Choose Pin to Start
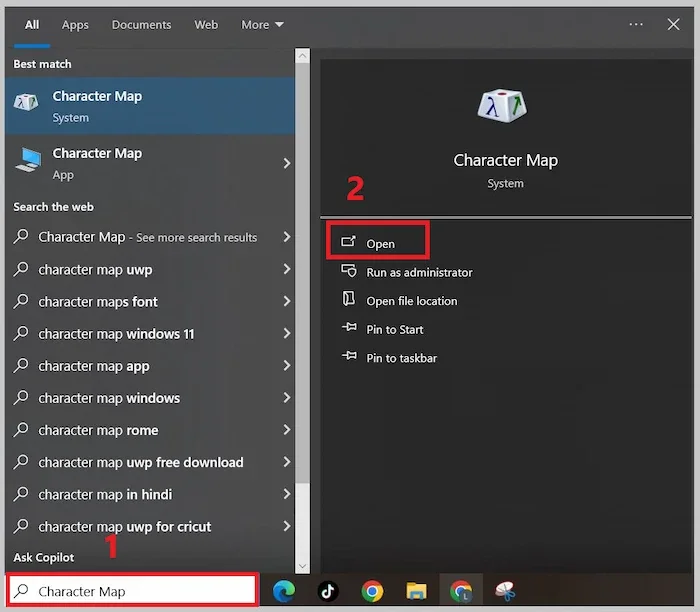 [395, 329]
